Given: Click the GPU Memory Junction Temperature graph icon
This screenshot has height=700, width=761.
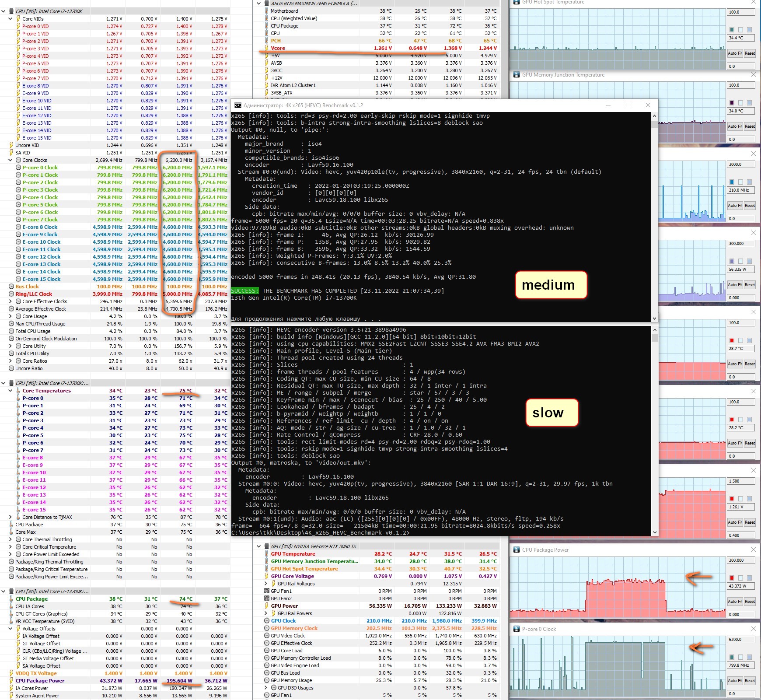Looking at the screenshot, I should click(x=516, y=75).
